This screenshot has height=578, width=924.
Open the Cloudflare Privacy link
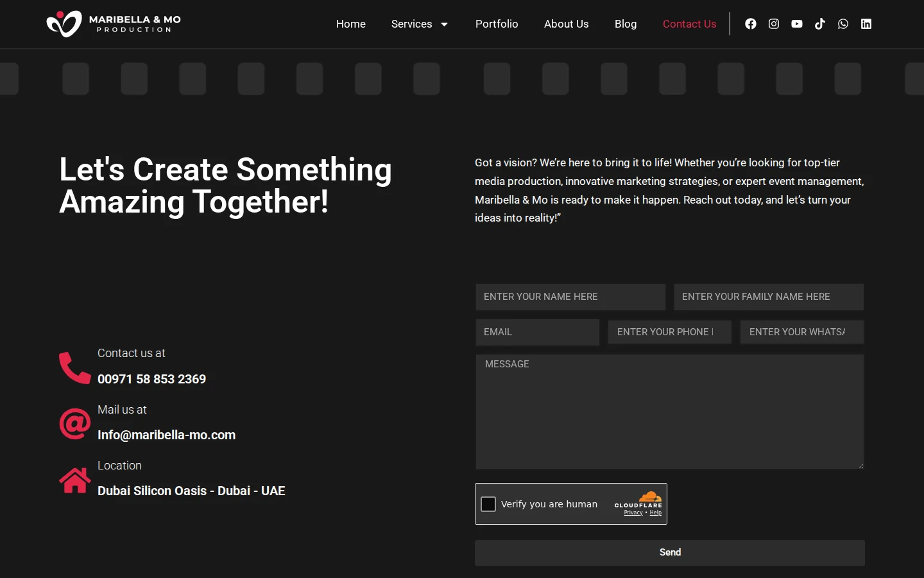point(633,512)
